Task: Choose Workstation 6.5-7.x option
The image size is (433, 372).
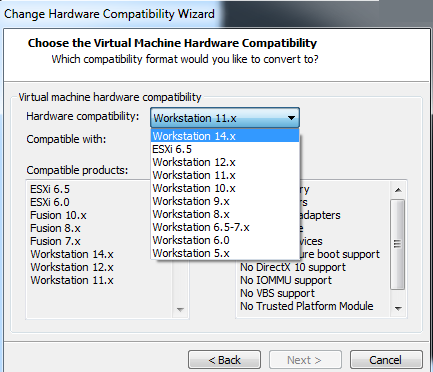Action: (x=225, y=227)
